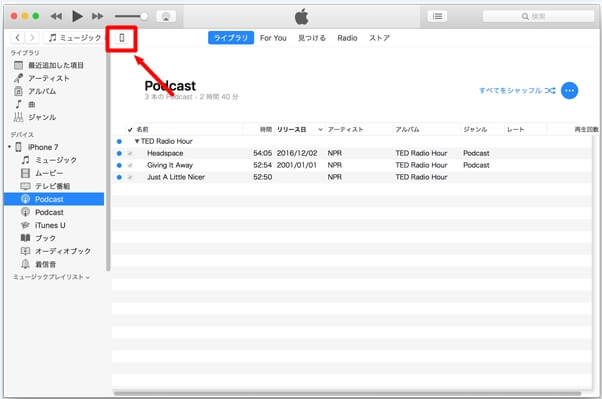Toggle the checkbox for Just A Little Nicer
Viewport: 602px width, 399px height.
130,177
